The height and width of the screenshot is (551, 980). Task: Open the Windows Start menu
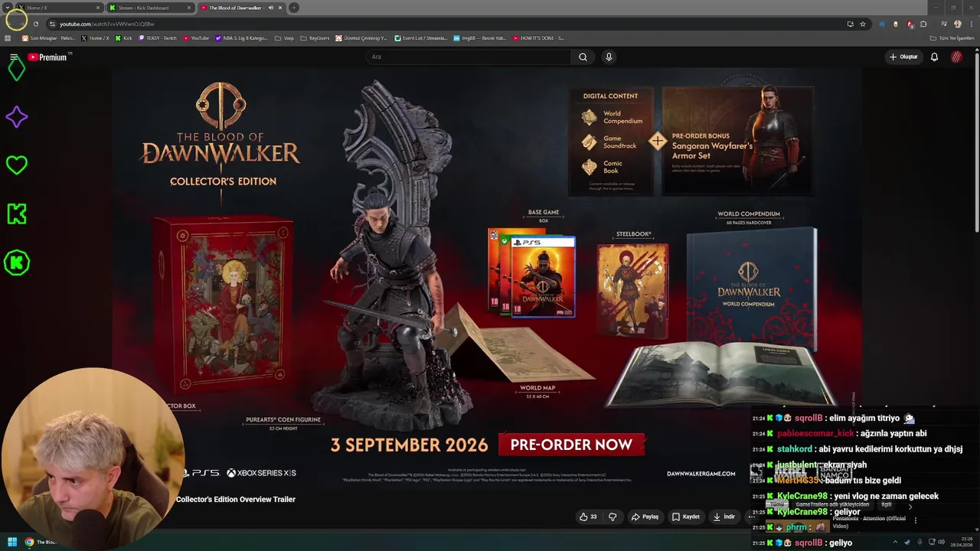pos(11,542)
